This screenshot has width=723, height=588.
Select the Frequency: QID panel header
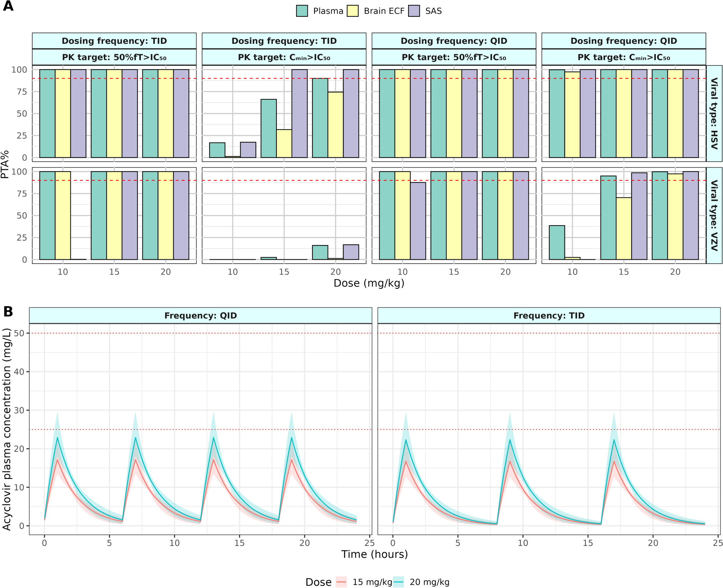coord(200,316)
